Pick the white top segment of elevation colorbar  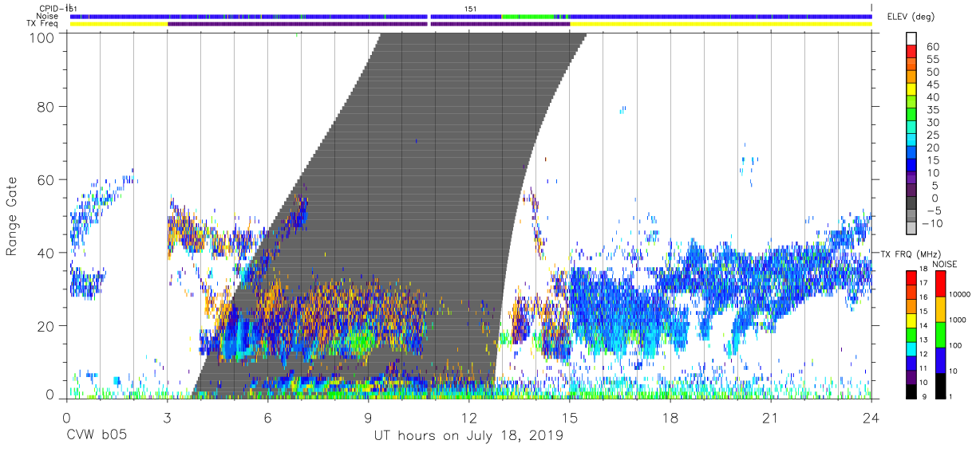pos(911,39)
